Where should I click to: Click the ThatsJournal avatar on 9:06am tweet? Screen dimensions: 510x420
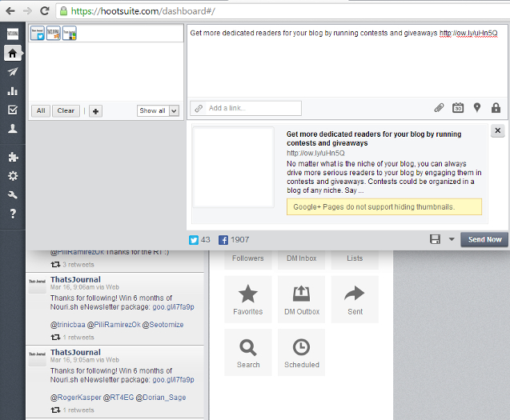[x=37, y=285]
